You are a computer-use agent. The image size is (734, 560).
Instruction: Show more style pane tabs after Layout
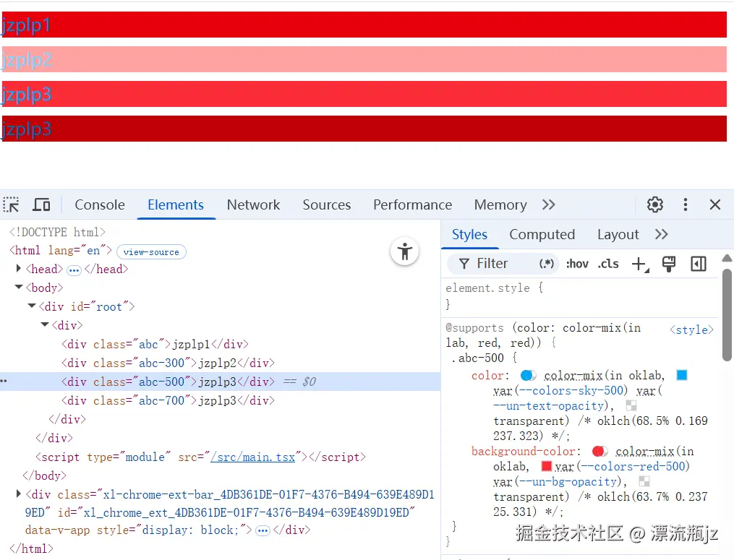click(x=661, y=234)
